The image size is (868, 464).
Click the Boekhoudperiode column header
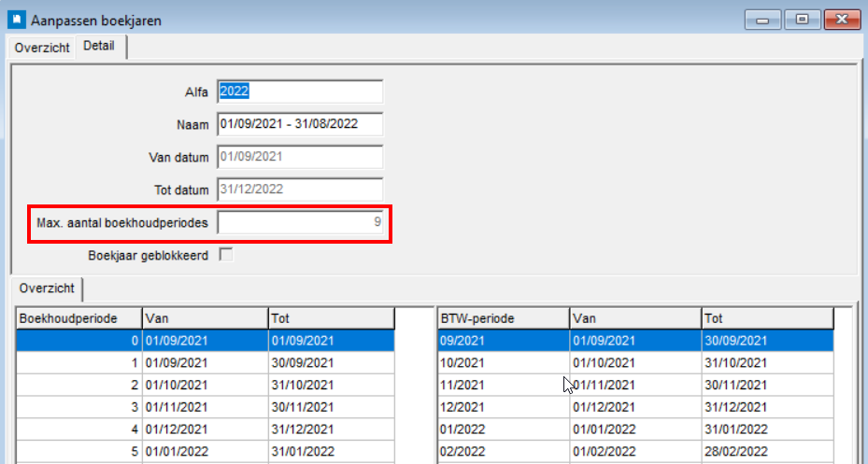point(78,317)
